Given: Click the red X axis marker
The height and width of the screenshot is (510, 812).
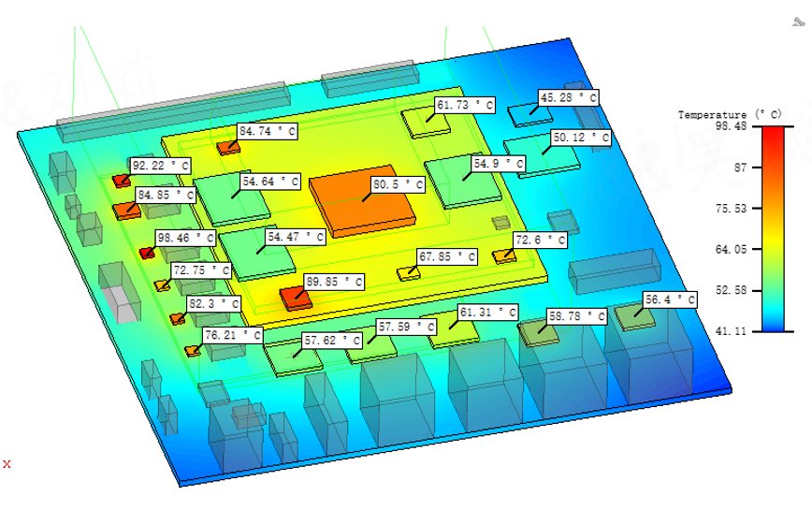Looking at the screenshot, I should click(7, 464).
